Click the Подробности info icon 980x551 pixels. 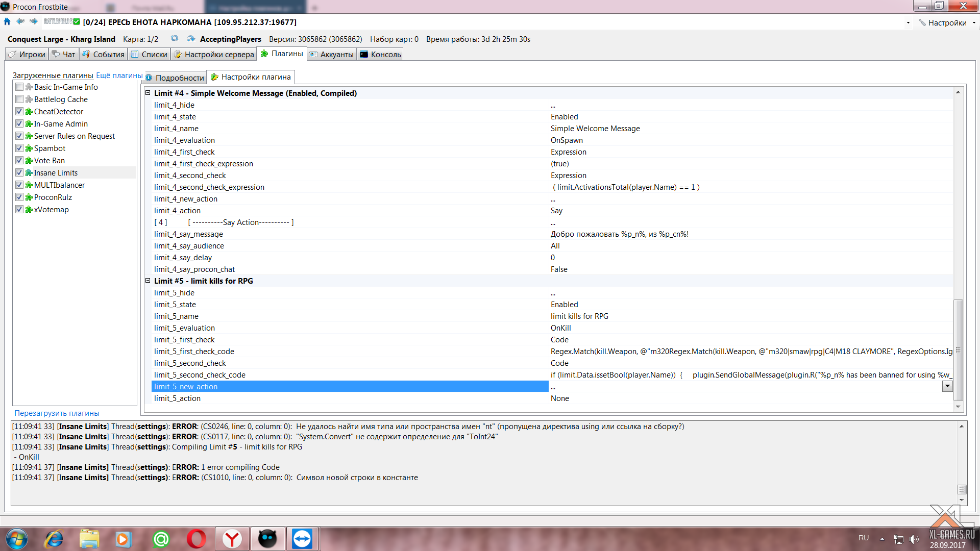[149, 78]
